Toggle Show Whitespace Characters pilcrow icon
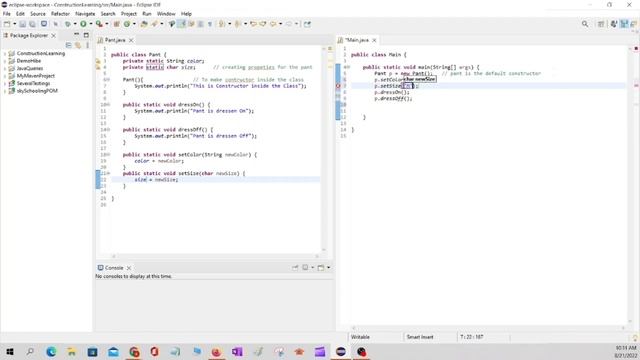This screenshot has width=640, height=360. coord(210,24)
